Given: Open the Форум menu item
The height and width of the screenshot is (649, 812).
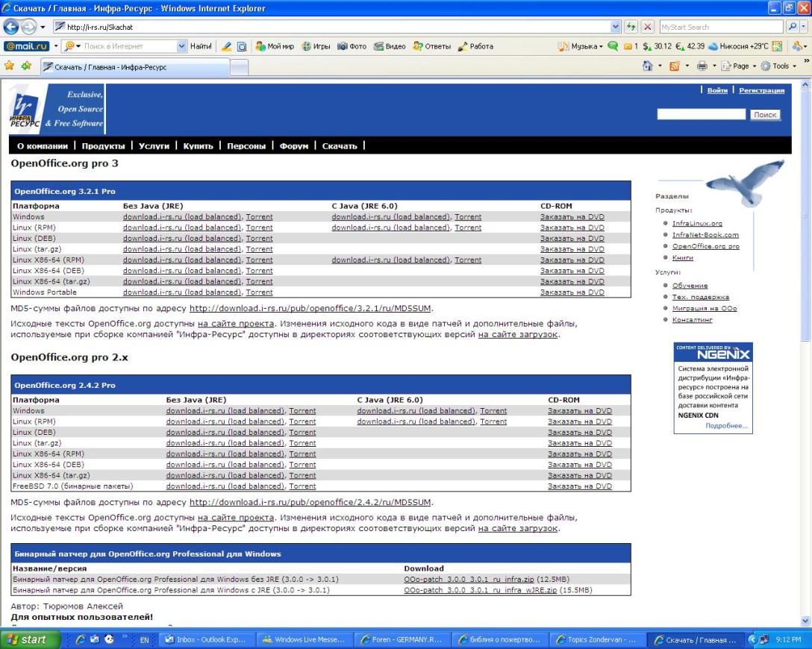Looking at the screenshot, I should (293, 146).
